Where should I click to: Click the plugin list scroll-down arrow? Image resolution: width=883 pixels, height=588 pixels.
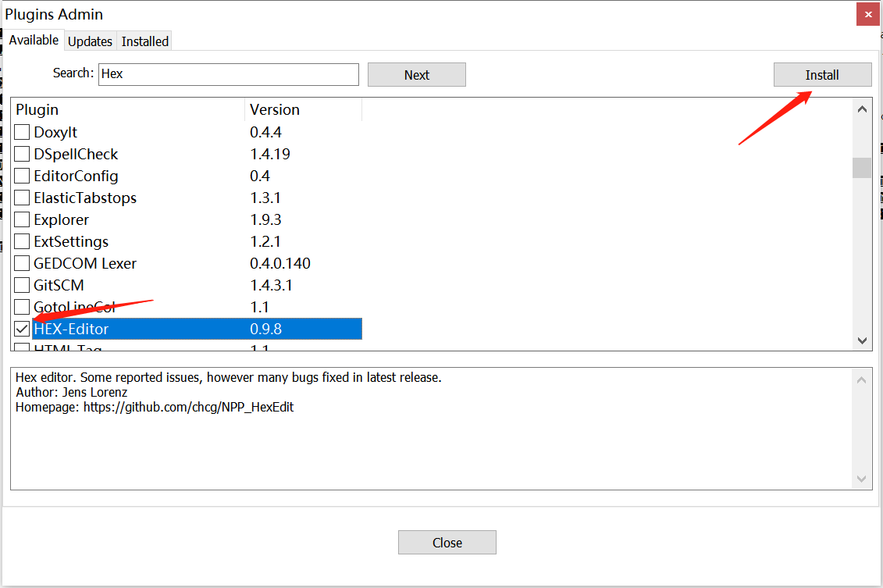(861, 341)
